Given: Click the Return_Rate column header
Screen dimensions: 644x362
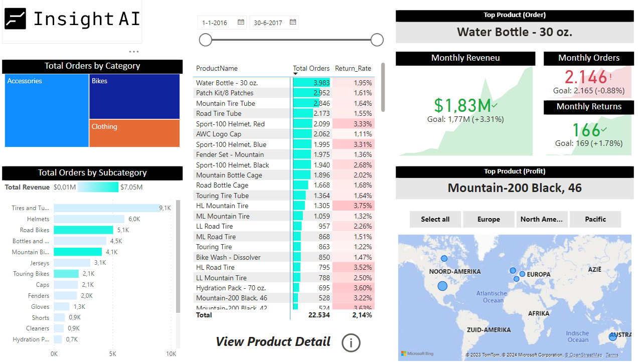Looking at the screenshot, I should (353, 68).
